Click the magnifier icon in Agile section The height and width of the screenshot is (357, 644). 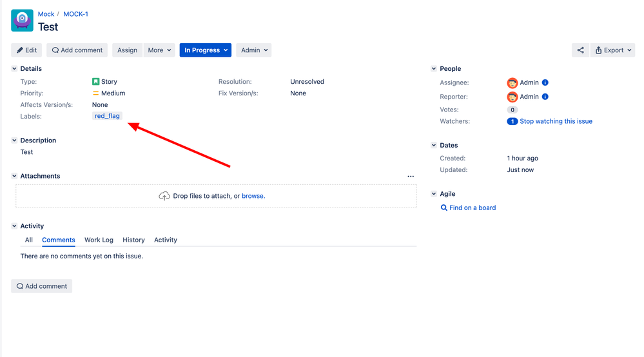(x=444, y=207)
